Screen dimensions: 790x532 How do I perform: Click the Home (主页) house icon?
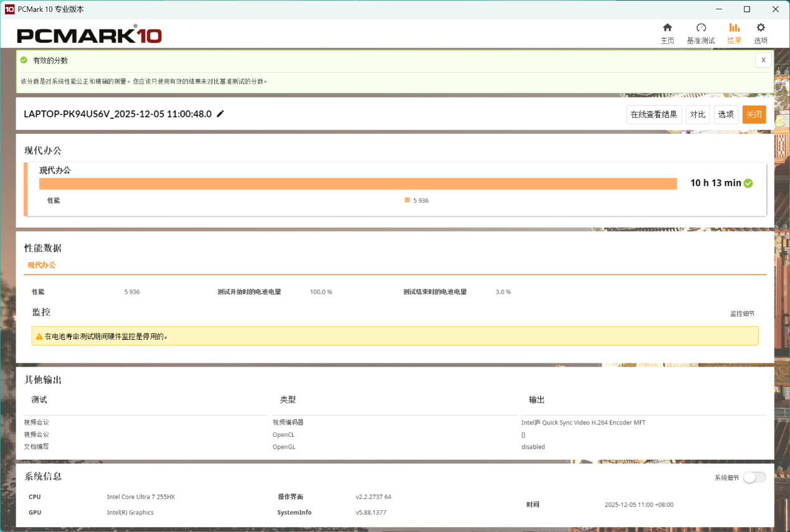pyautogui.click(x=667, y=28)
